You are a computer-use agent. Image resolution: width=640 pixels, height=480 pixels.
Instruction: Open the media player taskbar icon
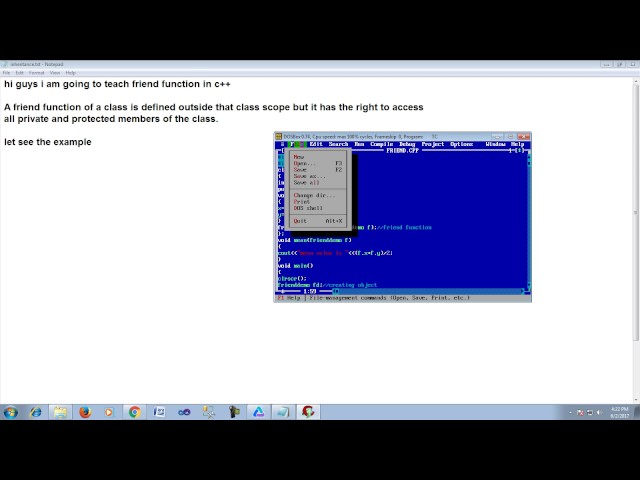109,412
